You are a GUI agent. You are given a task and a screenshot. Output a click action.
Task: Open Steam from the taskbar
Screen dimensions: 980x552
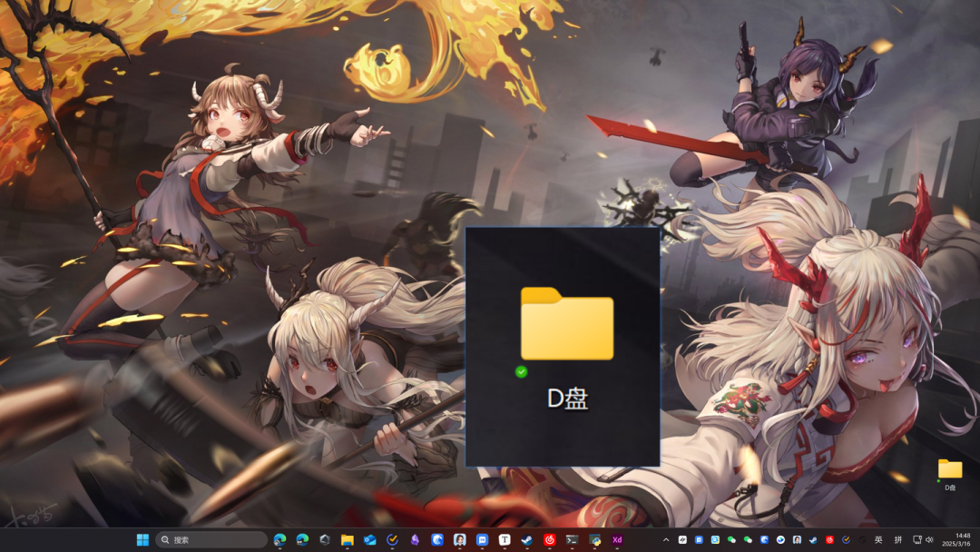(527, 539)
